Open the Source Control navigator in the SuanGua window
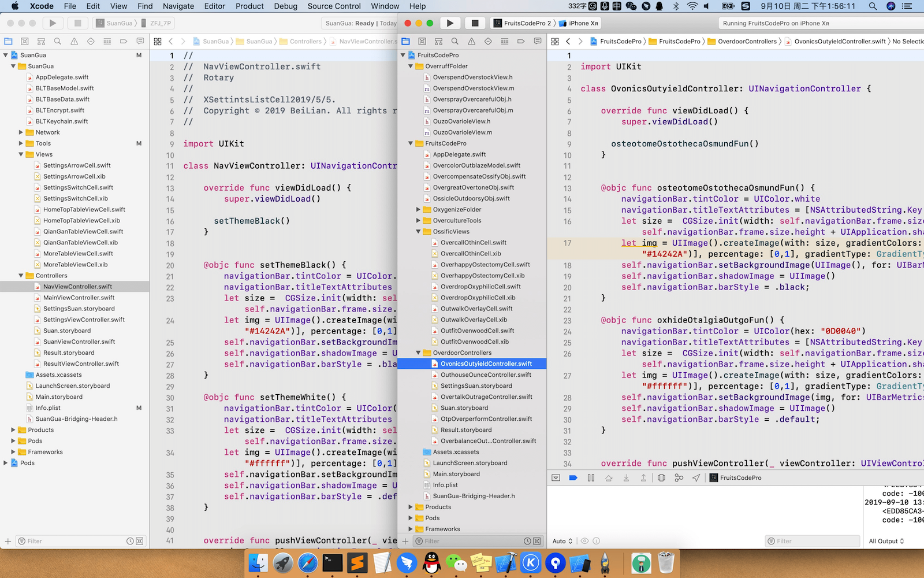924x578 pixels. tap(25, 41)
